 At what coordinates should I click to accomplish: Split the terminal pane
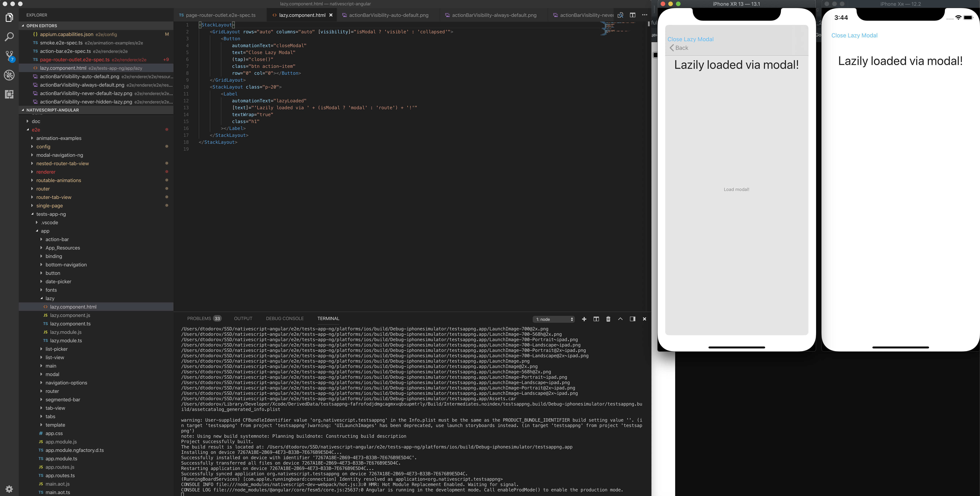tap(596, 319)
